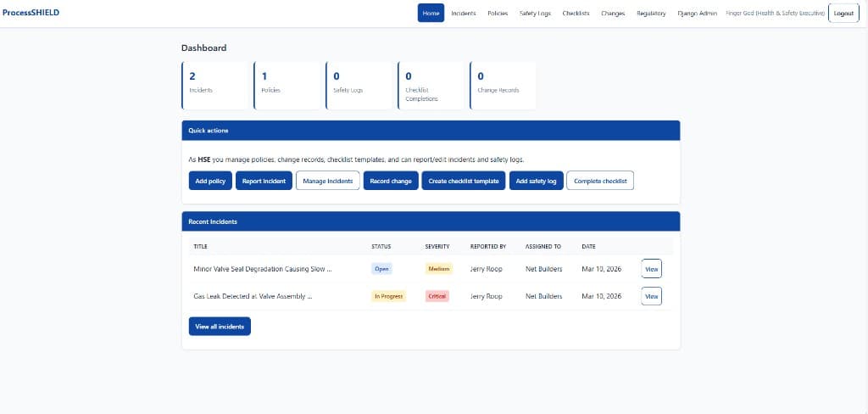Open the Home nav tab
868x414 pixels.
(x=431, y=14)
